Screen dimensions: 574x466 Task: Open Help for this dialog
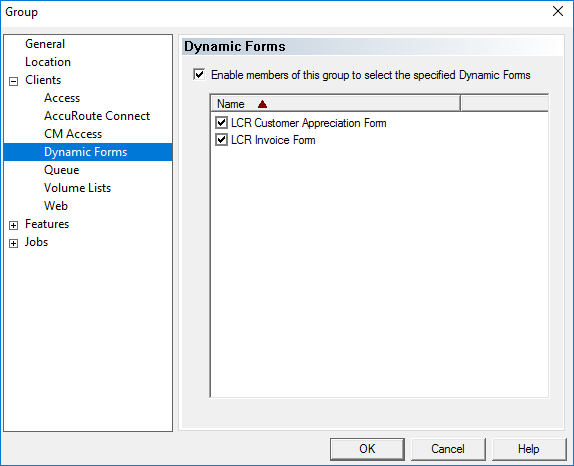(x=529, y=449)
